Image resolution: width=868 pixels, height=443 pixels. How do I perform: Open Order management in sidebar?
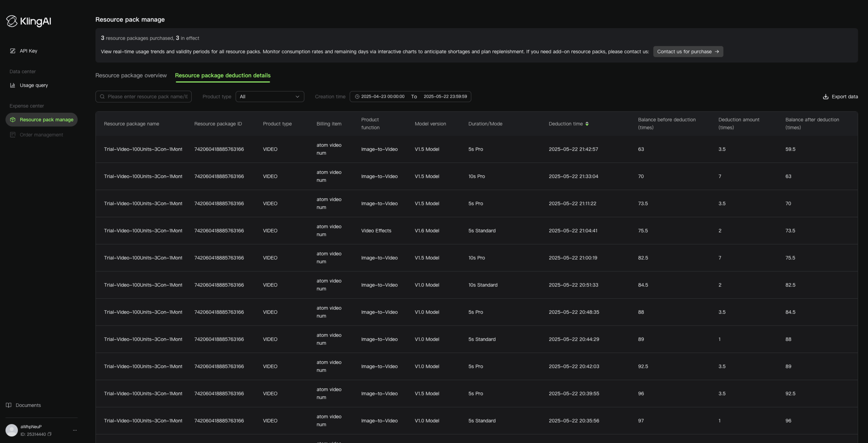coord(41,135)
